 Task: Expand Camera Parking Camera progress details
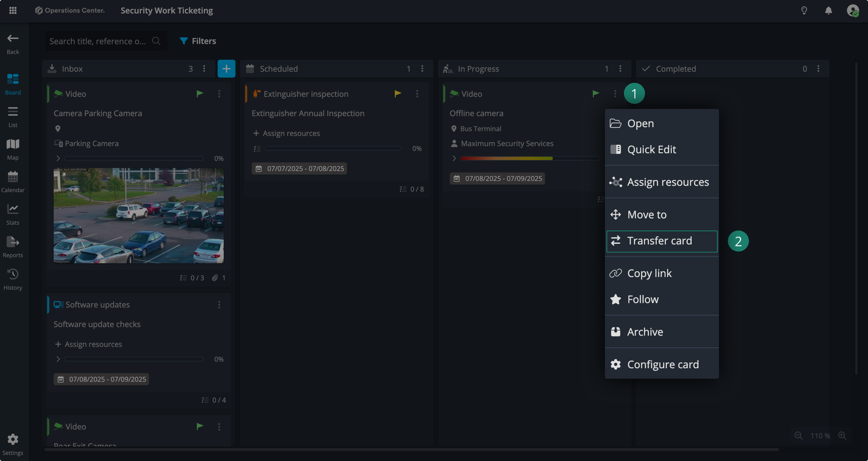[58, 158]
